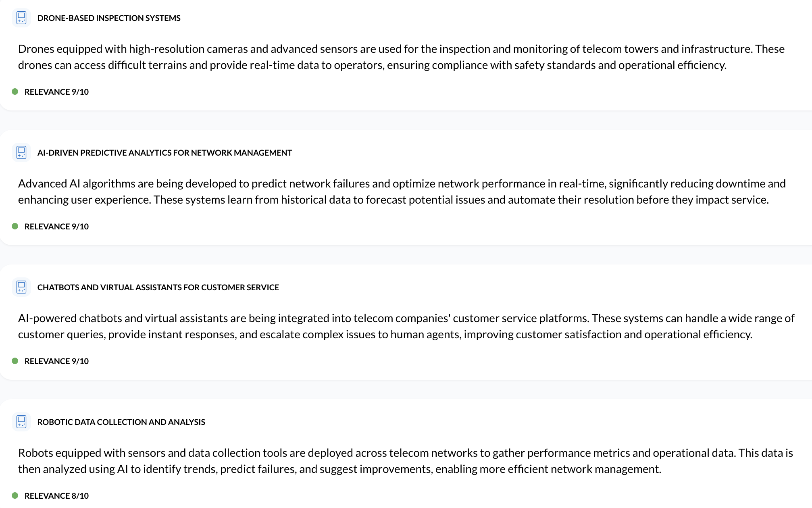Click the Relevance 9/10 label under Predictive Analytics
This screenshot has width=812, height=508.
pos(56,227)
